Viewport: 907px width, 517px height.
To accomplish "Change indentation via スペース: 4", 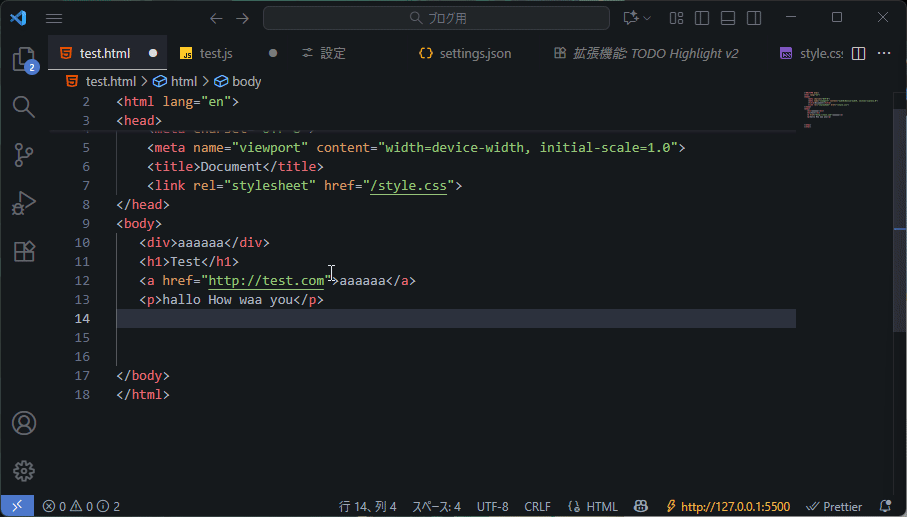I will (x=436, y=507).
